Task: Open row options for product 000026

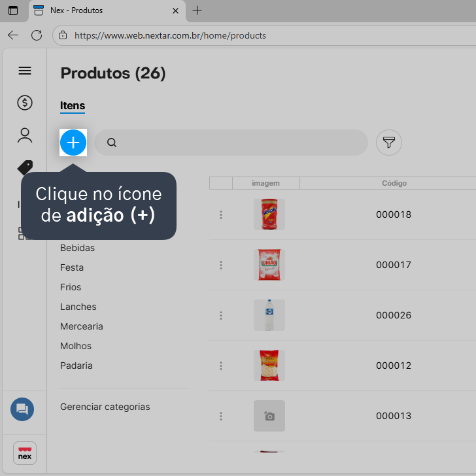Action: [221, 315]
